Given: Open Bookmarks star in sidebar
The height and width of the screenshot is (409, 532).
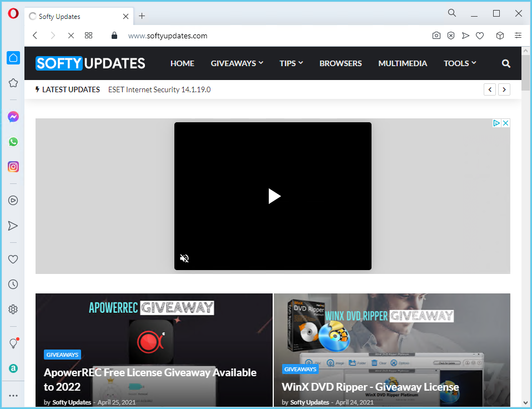Looking at the screenshot, I should coord(13,83).
